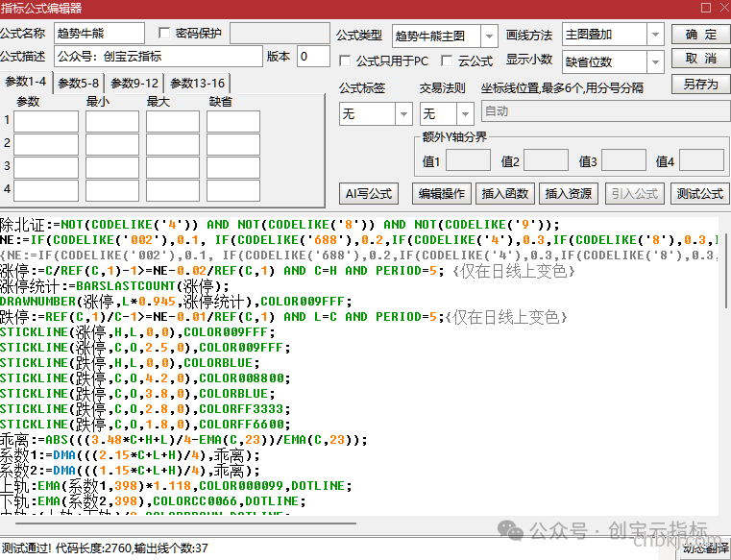The image size is (731, 560).
Task: Expand the 公式标签 combo box
Action: tap(403, 113)
